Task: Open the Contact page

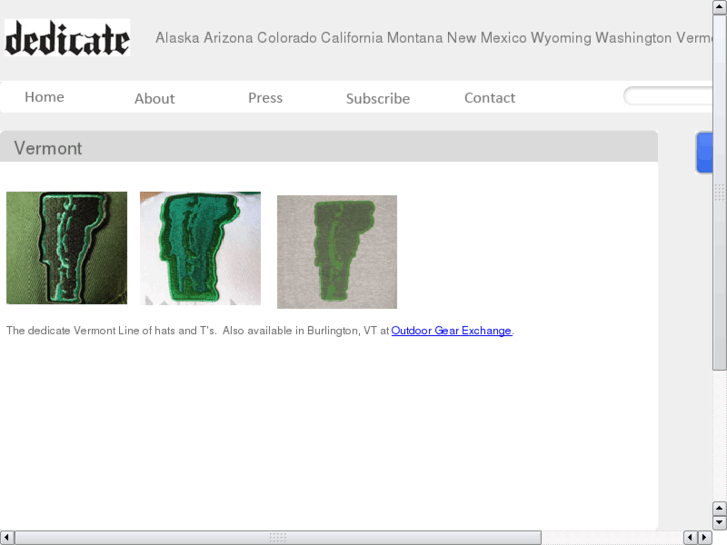Action: pyautogui.click(x=490, y=98)
